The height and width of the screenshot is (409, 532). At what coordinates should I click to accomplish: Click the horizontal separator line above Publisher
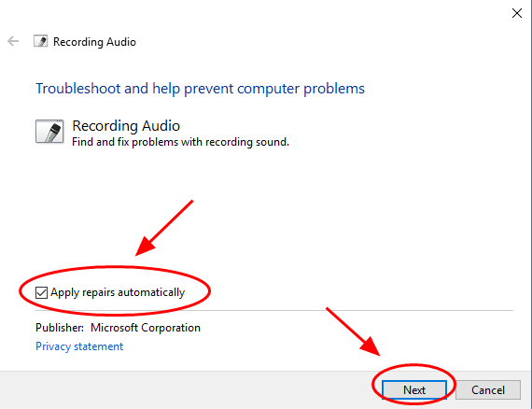pyautogui.click(x=274, y=310)
